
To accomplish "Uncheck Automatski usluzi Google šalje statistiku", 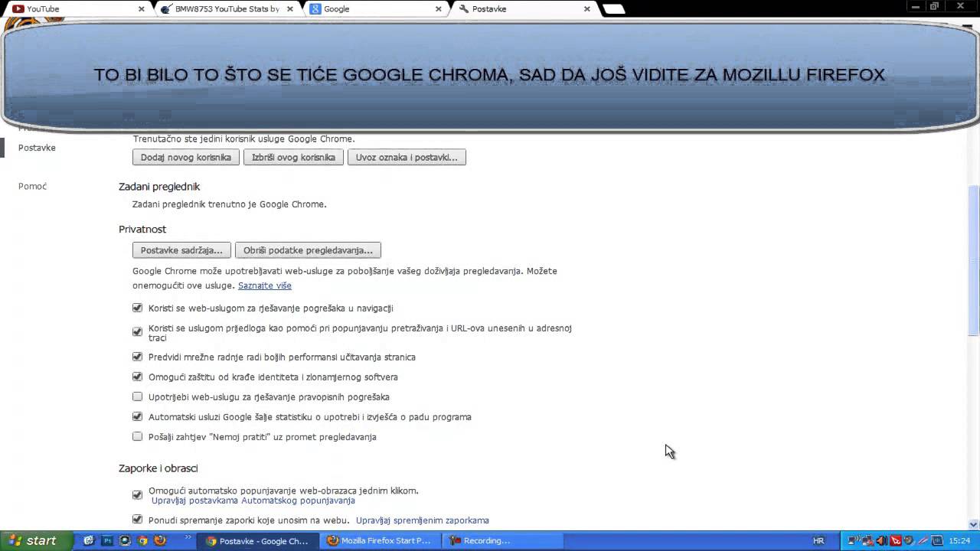I will (x=138, y=416).
